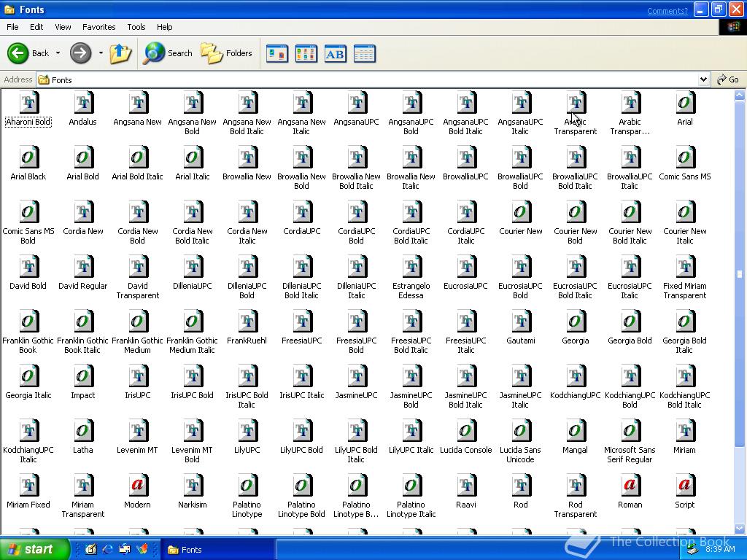Click the vertical scrollbar thumb

tap(740, 274)
